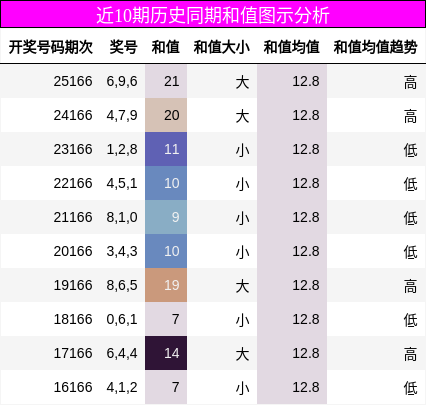This screenshot has height=405, width=426.
Task: Click period number 19166
Action: [x=73, y=285]
